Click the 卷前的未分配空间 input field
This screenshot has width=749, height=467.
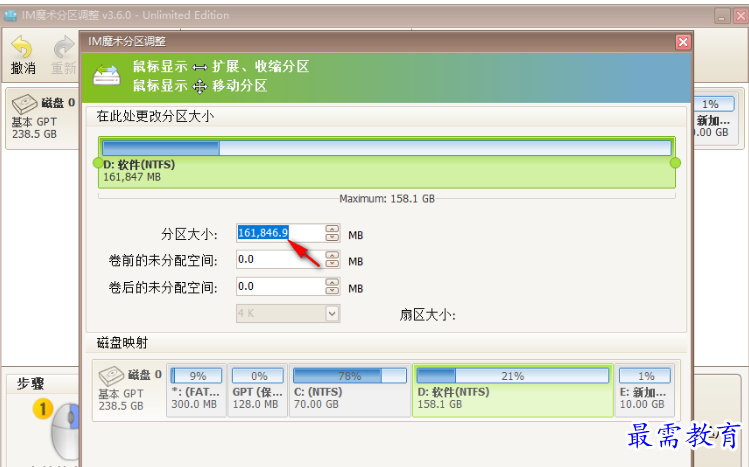(x=281, y=260)
